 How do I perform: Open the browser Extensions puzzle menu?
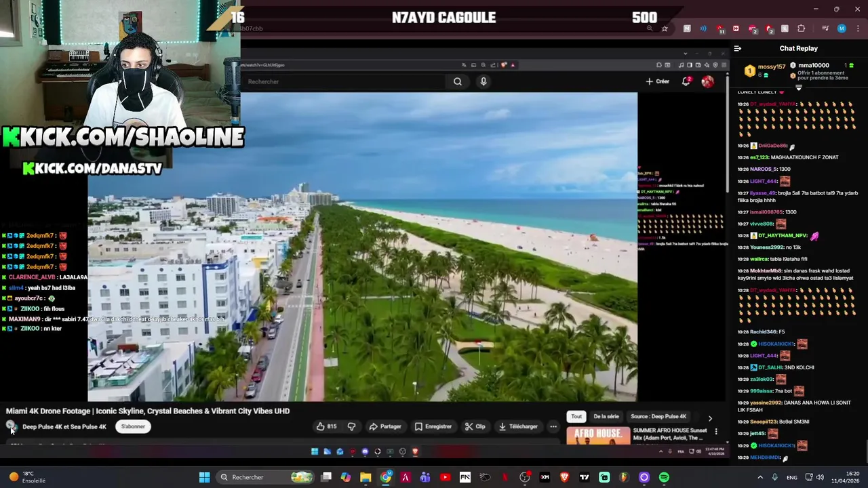[x=802, y=28]
